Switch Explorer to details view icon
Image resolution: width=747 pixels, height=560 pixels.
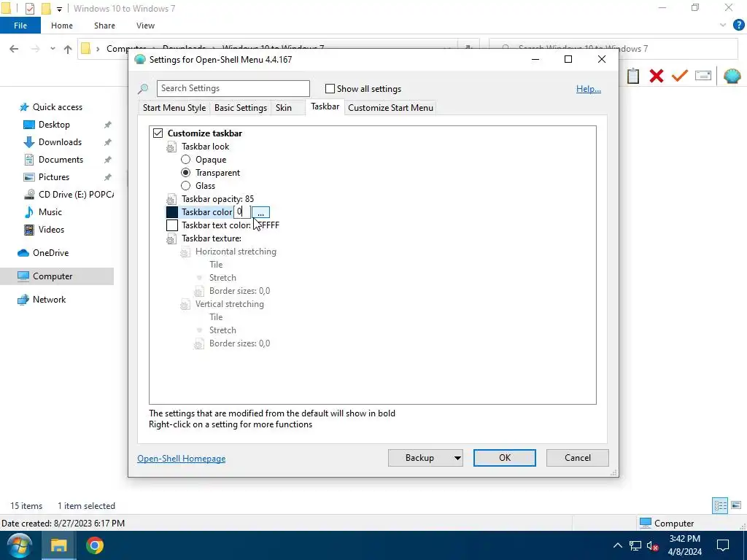(720, 505)
